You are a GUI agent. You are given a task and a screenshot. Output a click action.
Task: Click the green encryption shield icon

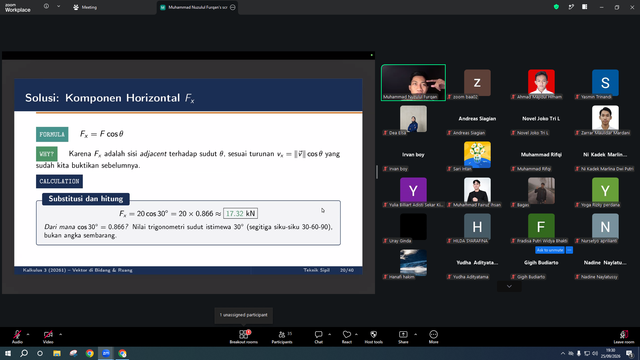tap(556, 7)
